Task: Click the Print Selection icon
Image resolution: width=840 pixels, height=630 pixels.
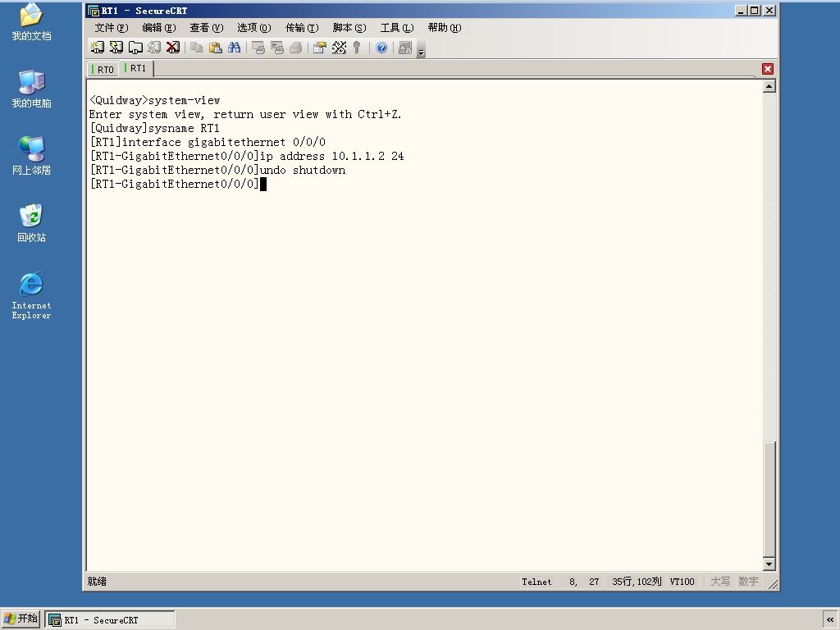Action: pos(277,48)
